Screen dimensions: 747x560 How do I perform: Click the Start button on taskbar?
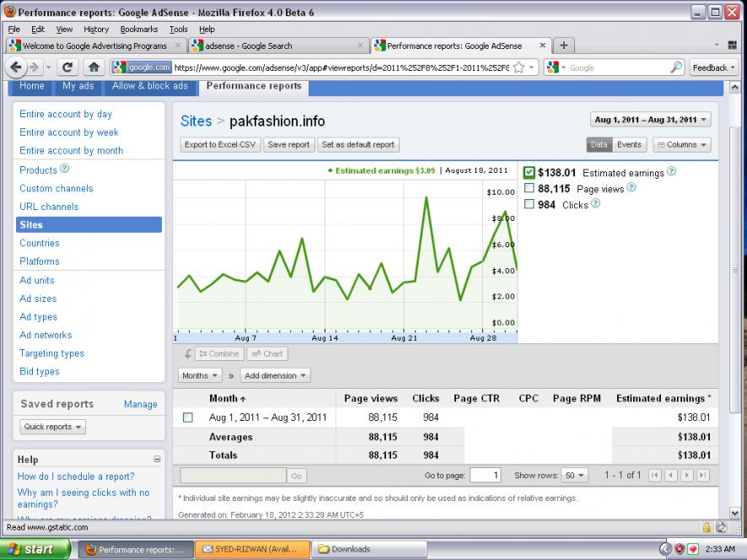[x=35, y=549]
